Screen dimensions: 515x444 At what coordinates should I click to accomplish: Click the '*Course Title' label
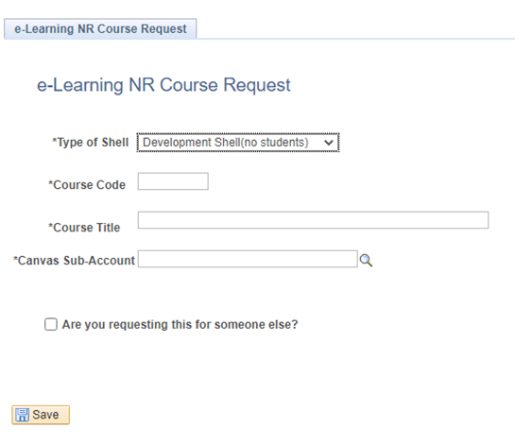point(84,228)
